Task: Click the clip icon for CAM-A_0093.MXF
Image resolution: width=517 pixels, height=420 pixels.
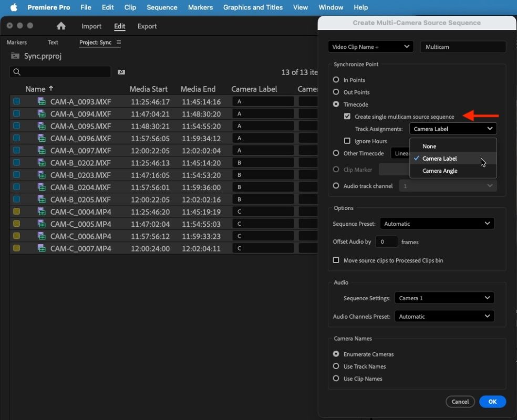Action: pos(42,101)
